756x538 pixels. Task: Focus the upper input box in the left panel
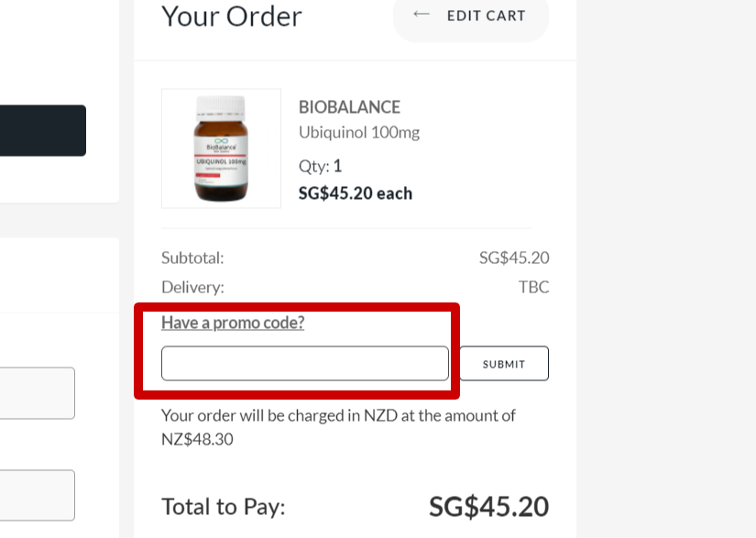[x=38, y=393]
